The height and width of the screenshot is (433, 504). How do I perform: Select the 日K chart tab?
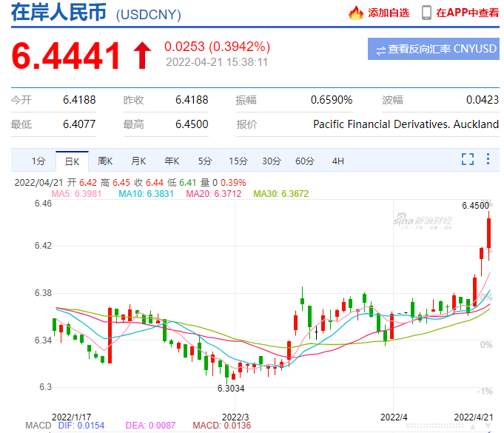tap(72, 161)
